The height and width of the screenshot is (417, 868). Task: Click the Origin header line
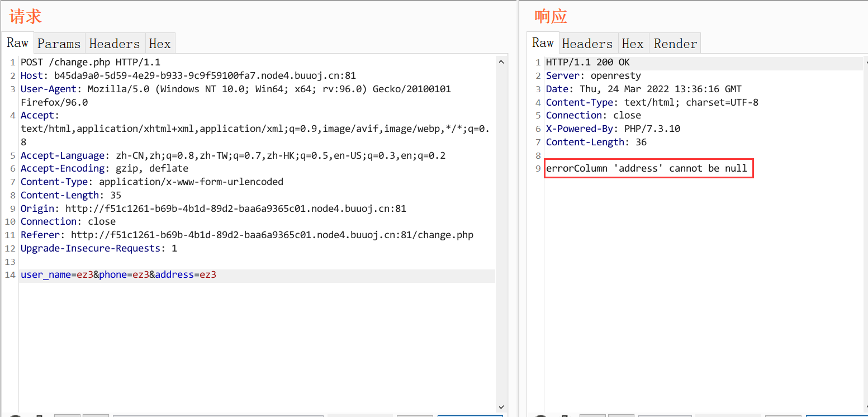click(x=214, y=209)
